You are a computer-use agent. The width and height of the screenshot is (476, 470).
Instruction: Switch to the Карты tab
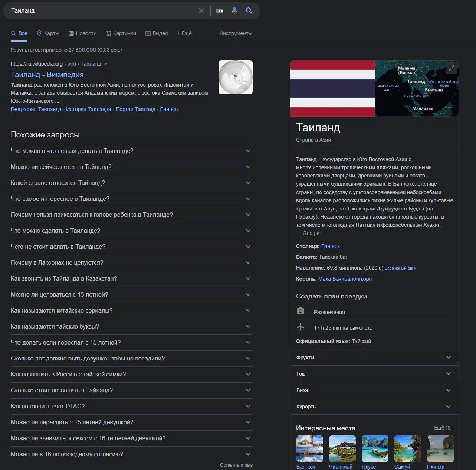pyautogui.click(x=48, y=33)
